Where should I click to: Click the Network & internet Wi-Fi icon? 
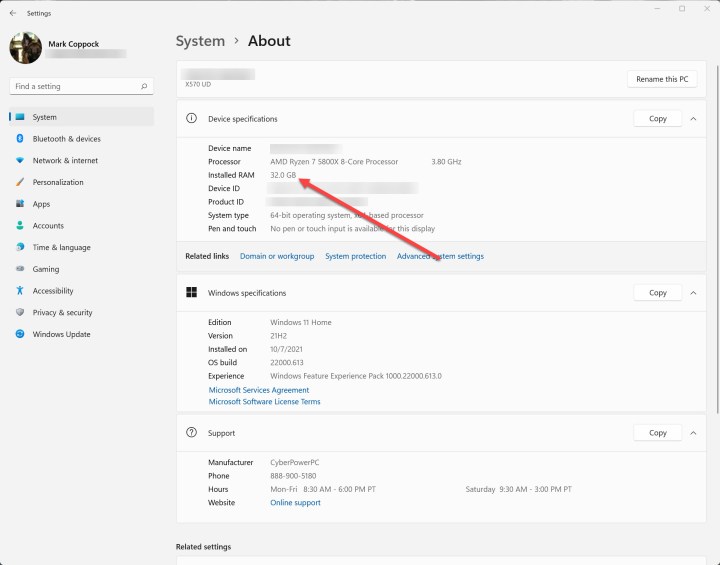20,160
